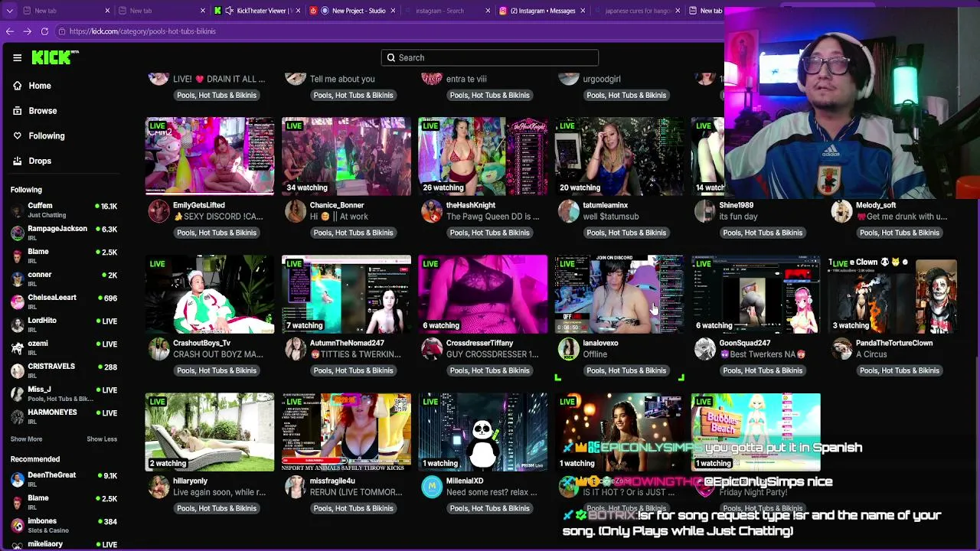980x551 pixels.
Task: Switch to the KickTheater Viewer tab
Action: 258,11
